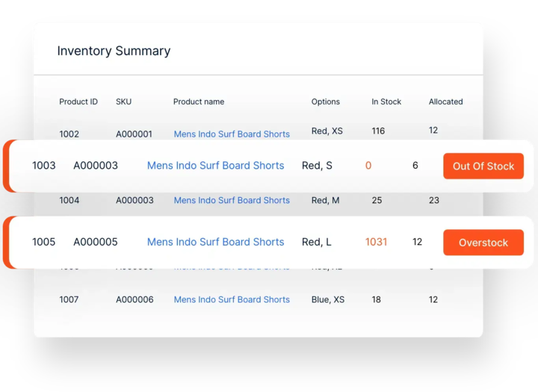Viewport: 538px width, 392px height.
Task: Select SKU A000005 in the highlighted row
Action: tap(95, 242)
